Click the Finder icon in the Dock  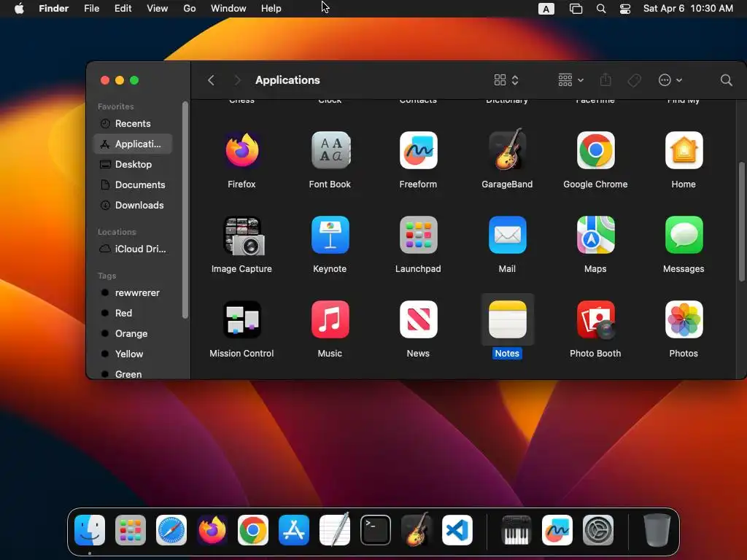(90, 530)
